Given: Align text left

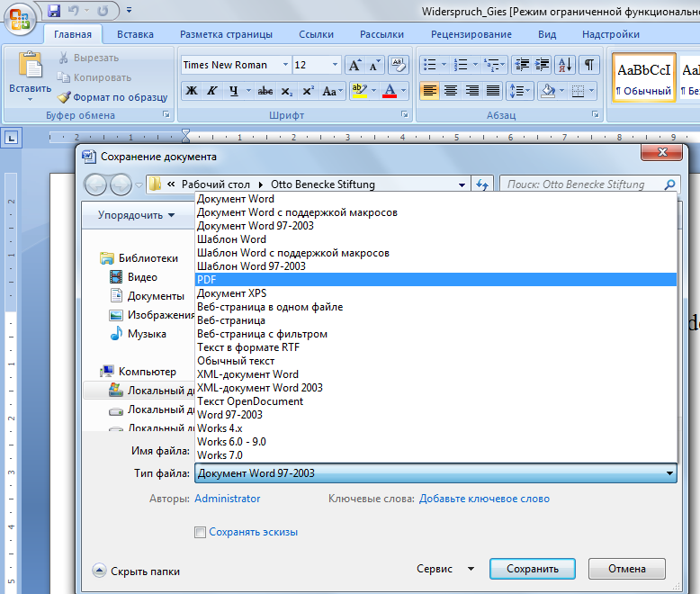Looking at the screenshot, I should pos(429,91).
